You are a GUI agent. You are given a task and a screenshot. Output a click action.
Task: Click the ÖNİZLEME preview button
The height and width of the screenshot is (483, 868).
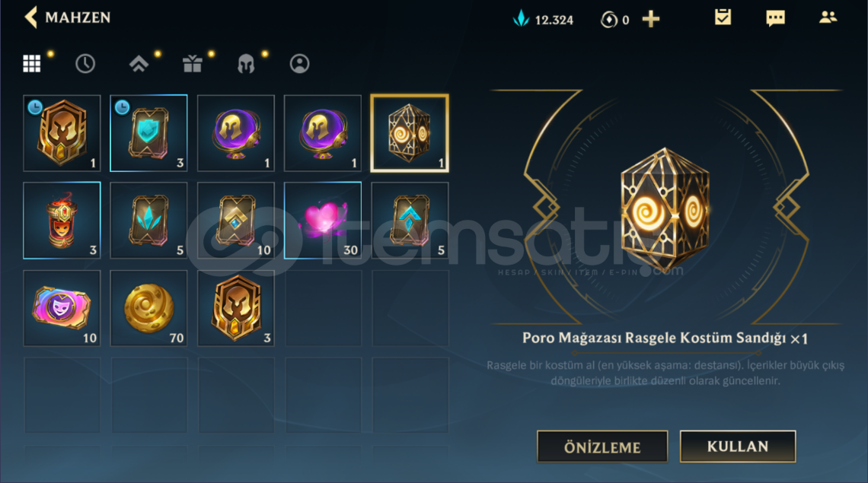pyautogui.click(x=602, y=446)
